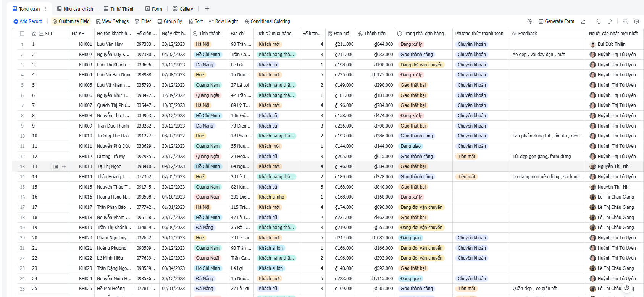Select the Địa chỉ column header
The image size is (644, 297).
[x=241, y=34]
